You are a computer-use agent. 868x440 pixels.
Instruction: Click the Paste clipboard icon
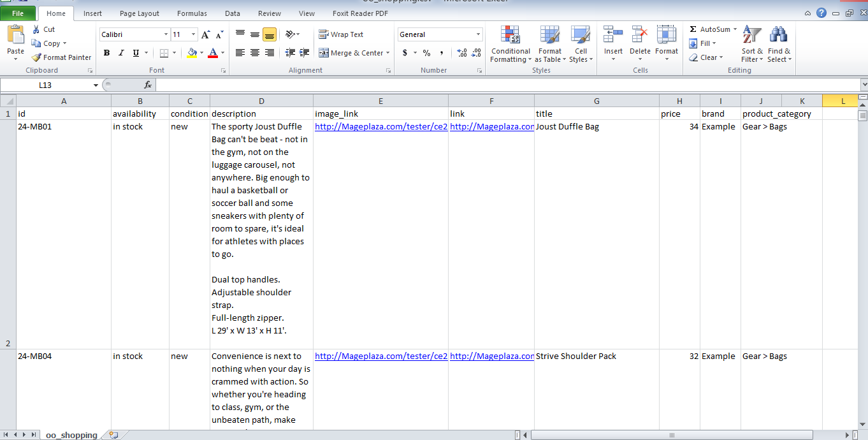point(15,34)
